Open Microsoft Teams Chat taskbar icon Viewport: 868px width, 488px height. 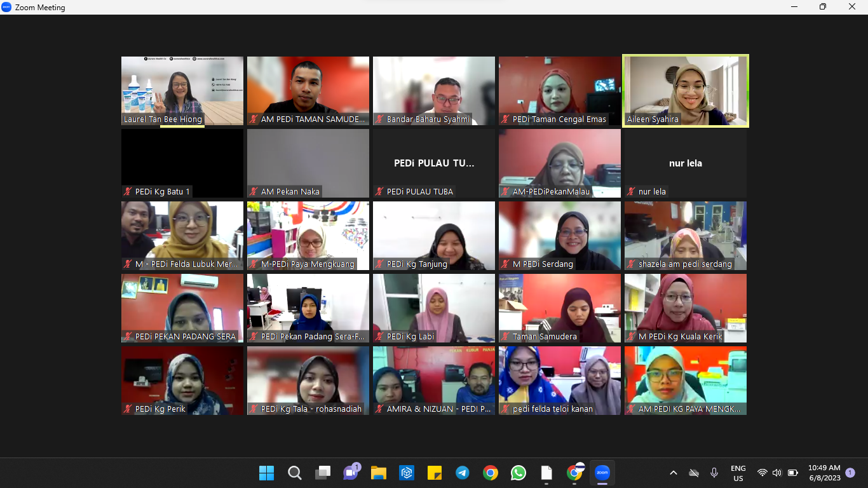[x=351, y=473]
